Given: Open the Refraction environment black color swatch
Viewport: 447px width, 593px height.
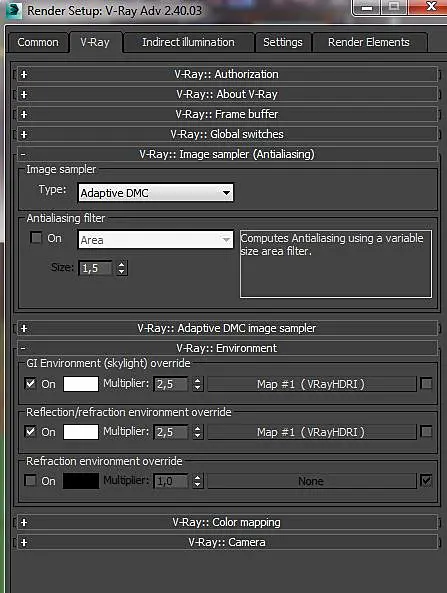Looking at the screenshot, I should coord(81,481).
